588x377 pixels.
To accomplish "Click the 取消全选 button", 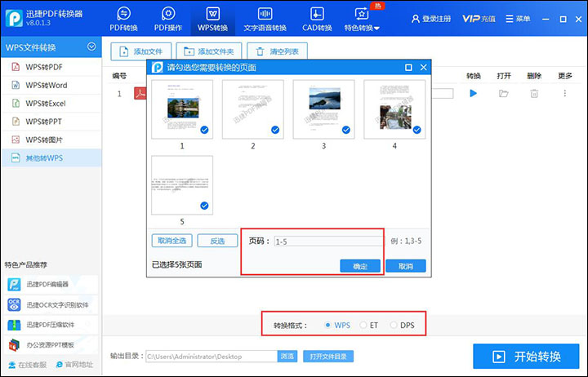I will click(x=172, y=241).
